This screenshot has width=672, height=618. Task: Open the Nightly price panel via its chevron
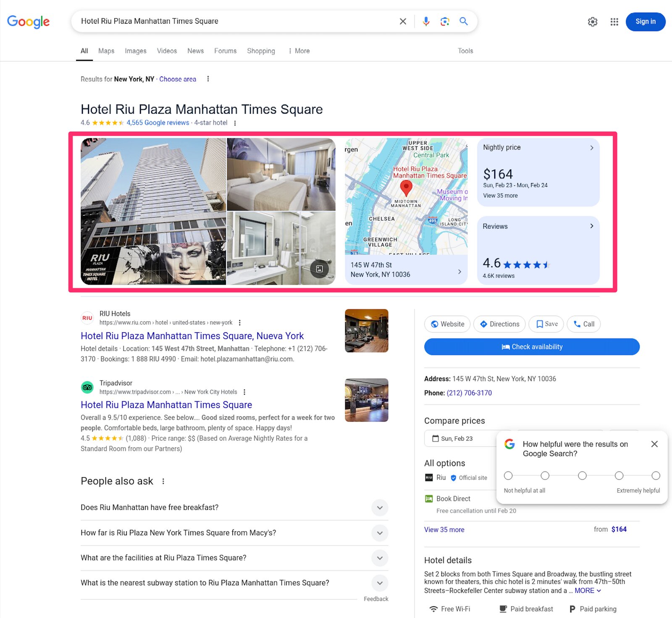click(x=592, y=148)
